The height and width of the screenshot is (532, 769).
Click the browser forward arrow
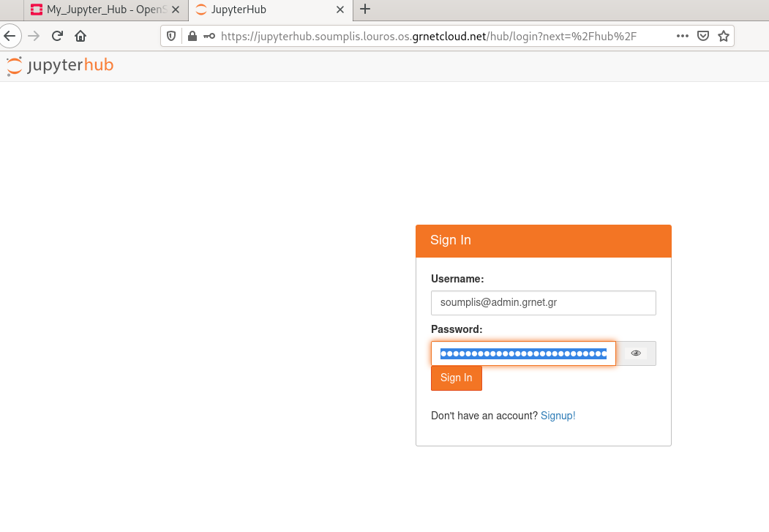point(34,36)
